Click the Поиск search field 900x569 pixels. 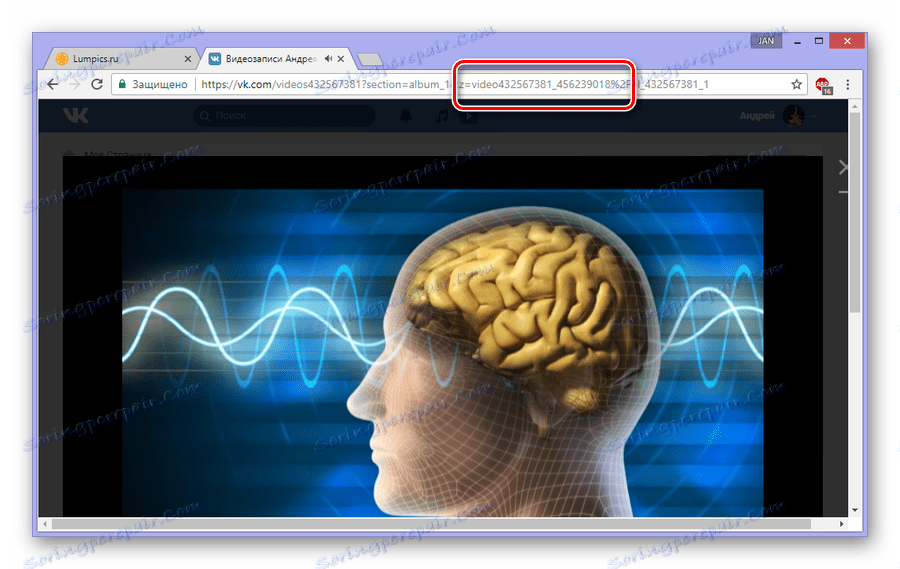point(285,115)
